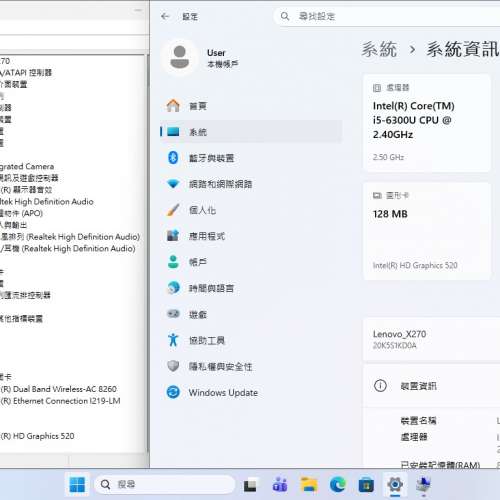500x500 pixels.
Task: Click the 尋找設定 search field in Settings
Action: click(387, 16)
